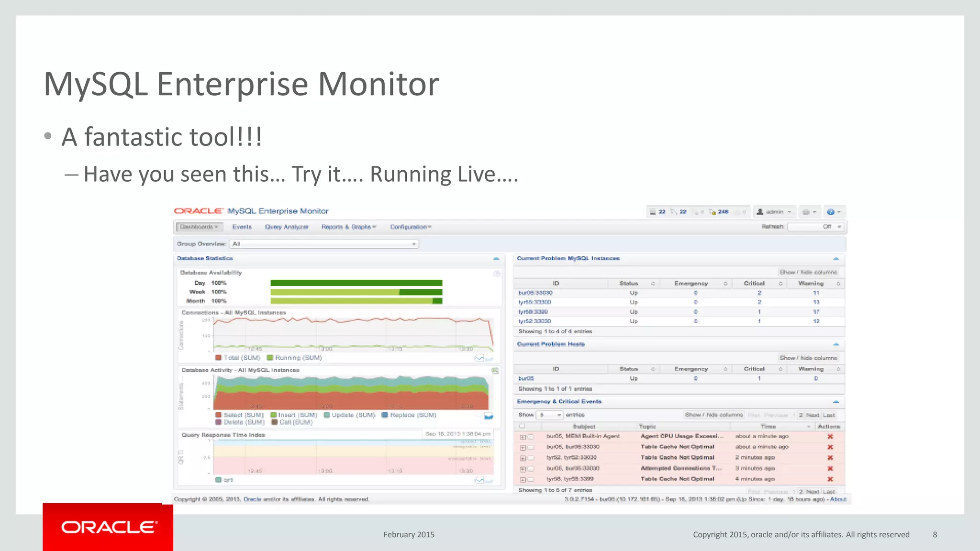Switch Connections graph to line chart icon
The width and height of the screenshot is (980, 551).
(x=479, y=358)
